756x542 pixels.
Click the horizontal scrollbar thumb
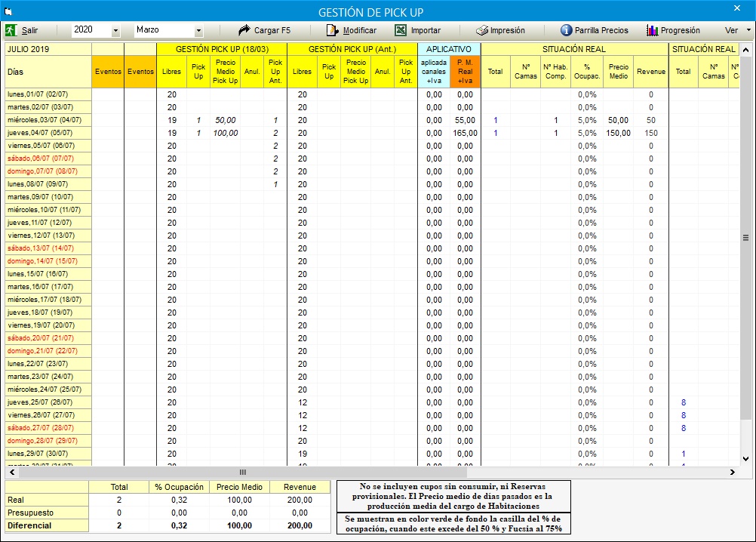pyautogui.click(x=242, y=472)
